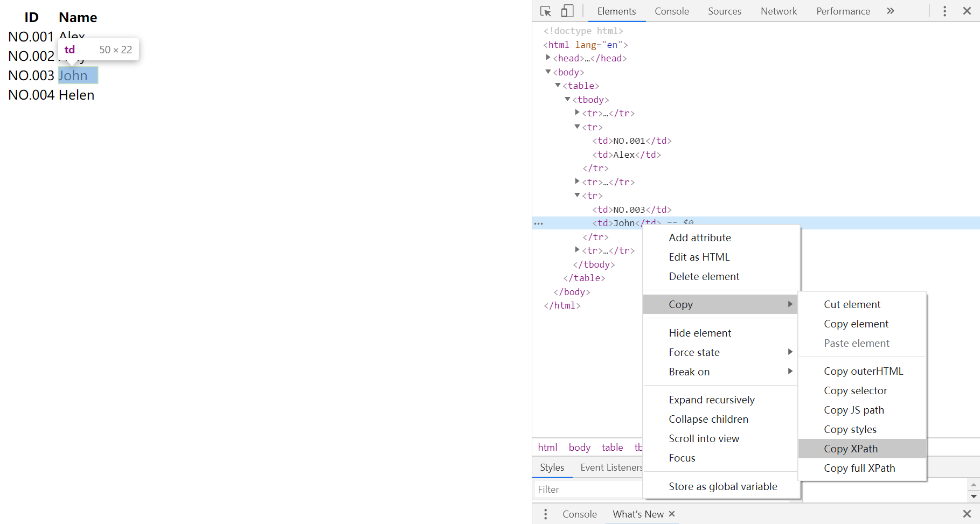Open the Force state submenu

point(720,352)
